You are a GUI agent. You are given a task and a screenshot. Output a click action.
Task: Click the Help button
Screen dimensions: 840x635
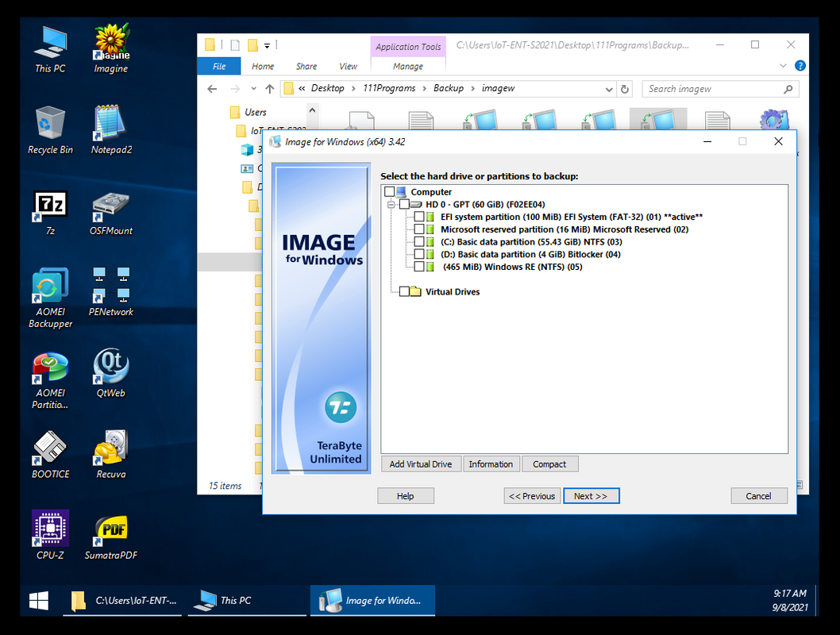coord(405,496)
